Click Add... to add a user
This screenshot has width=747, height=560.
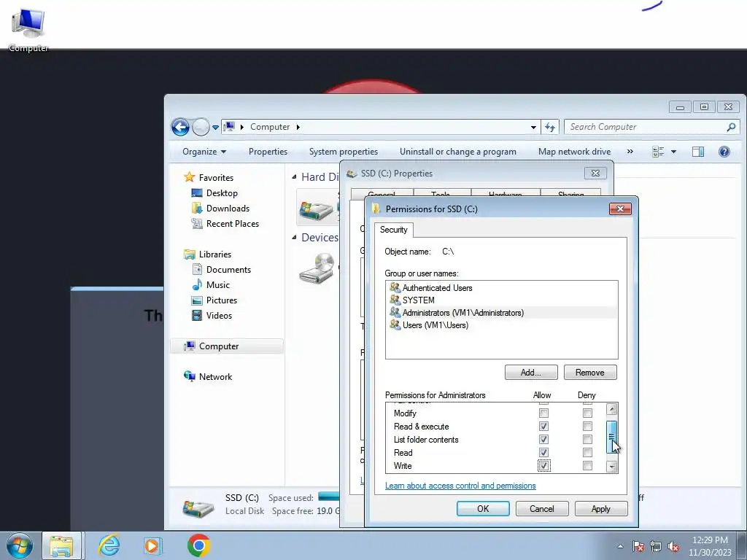point(531,373)
